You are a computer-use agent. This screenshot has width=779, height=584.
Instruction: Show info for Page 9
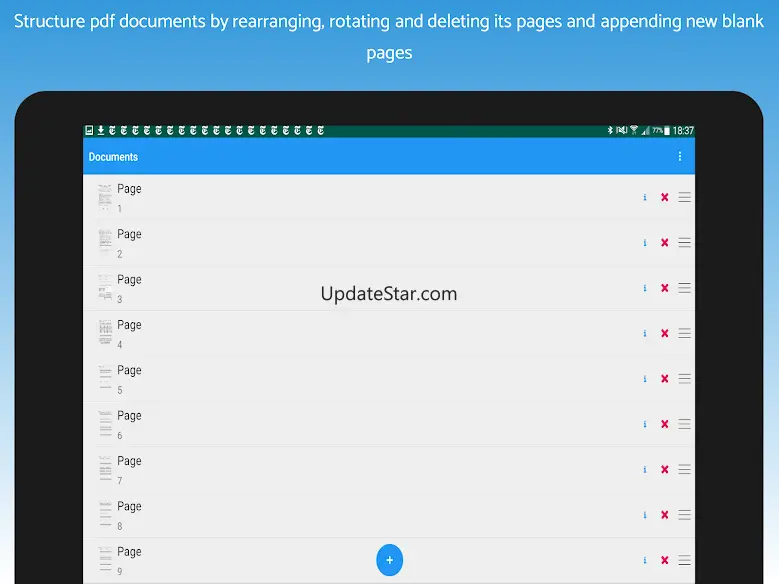[645, 560]
